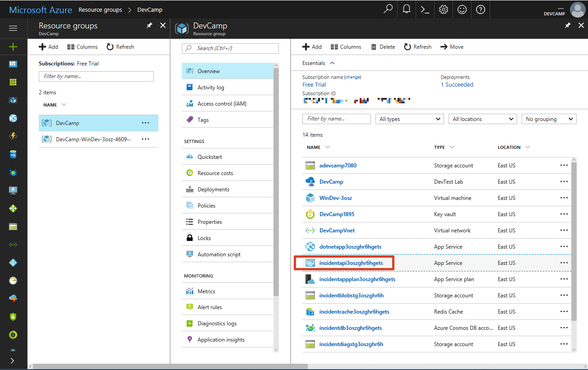Open Deployments under Settings
This screenshot has height=370, width=588.
point(227,189)
